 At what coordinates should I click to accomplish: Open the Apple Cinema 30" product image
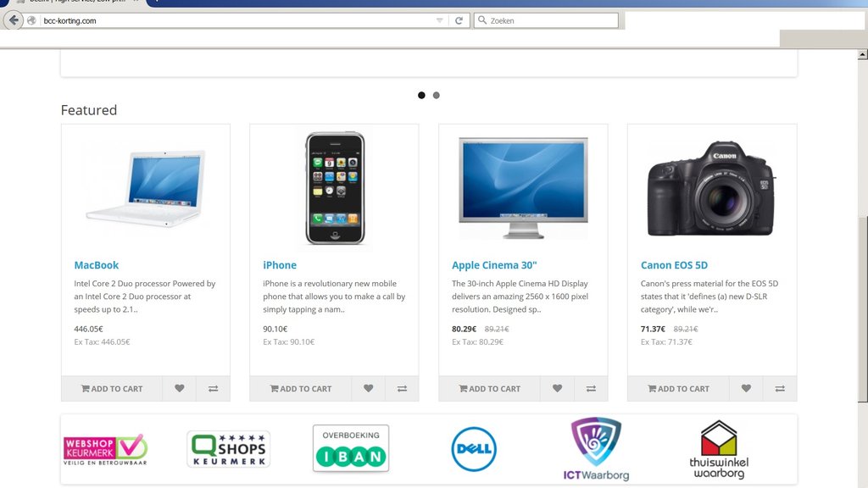pyautogui.click(x=523, y=188)
